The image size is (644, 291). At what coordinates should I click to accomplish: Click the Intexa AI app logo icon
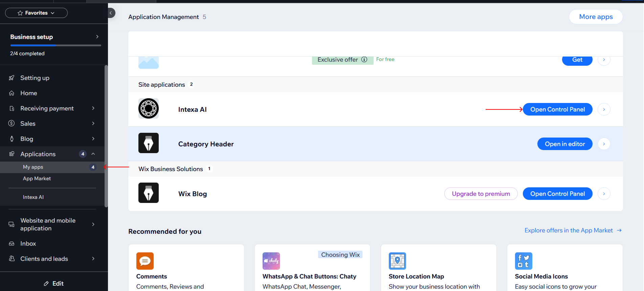pos(148,108)
